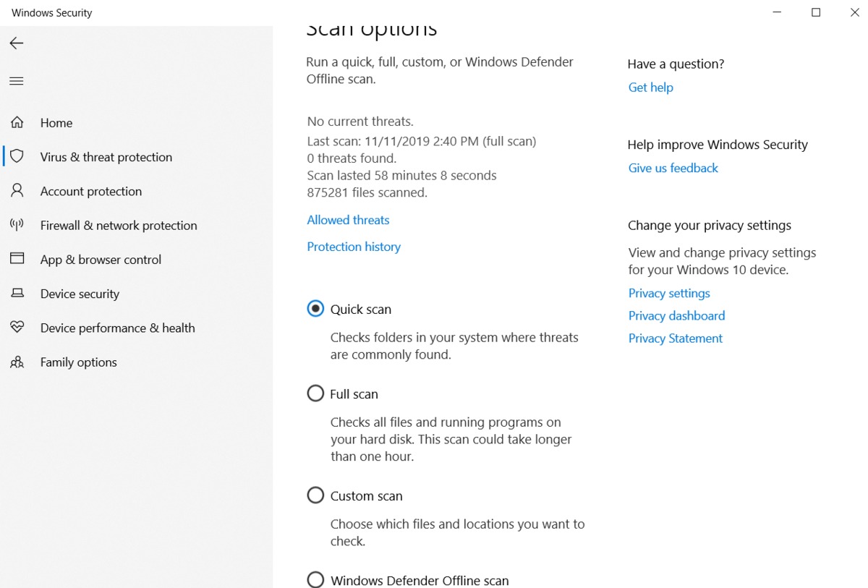Viewport: 868px width, 588px height.
Task: Go to Home in sidebar
Action: [56, 123]
